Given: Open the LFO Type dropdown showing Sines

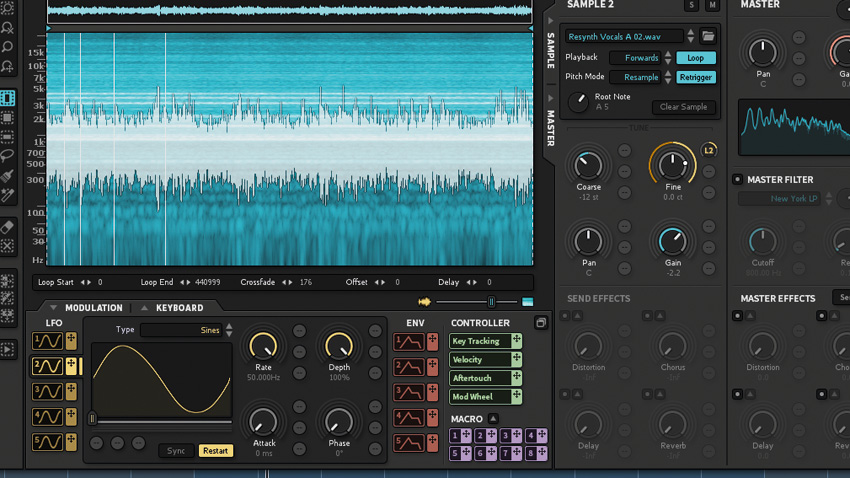Looking at the screenshot, I should click(186, 330).
